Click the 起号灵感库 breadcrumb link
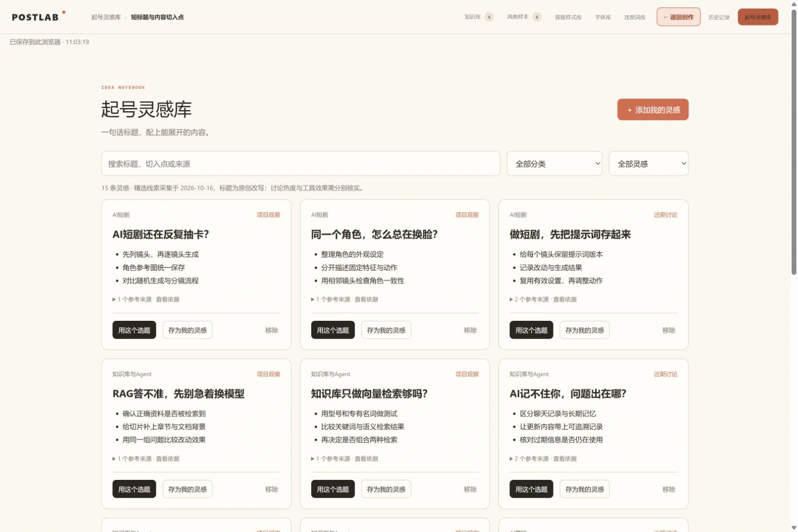798x532 pixels. pos(106,17)
